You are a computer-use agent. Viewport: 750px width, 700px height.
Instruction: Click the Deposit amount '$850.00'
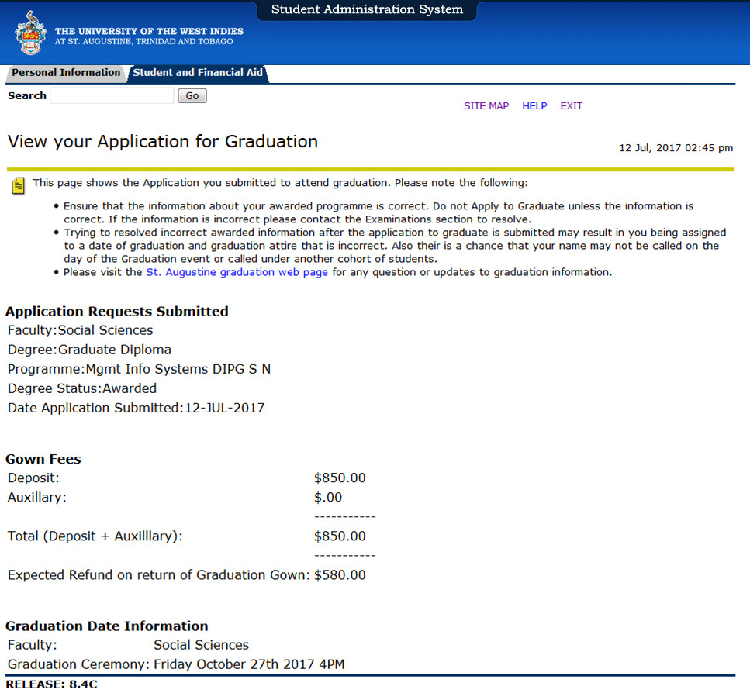coord(340,478)
